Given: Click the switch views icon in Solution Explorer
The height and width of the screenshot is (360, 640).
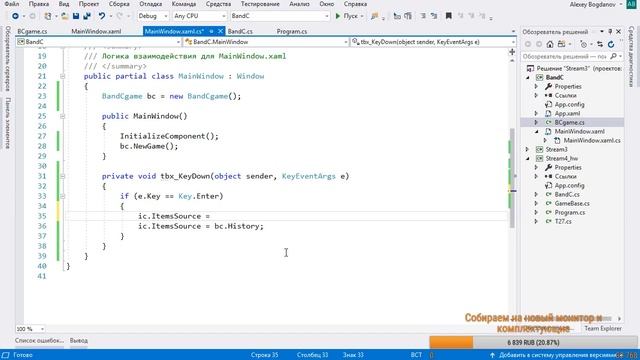Looking at the screenshot, I should (562, 44).
